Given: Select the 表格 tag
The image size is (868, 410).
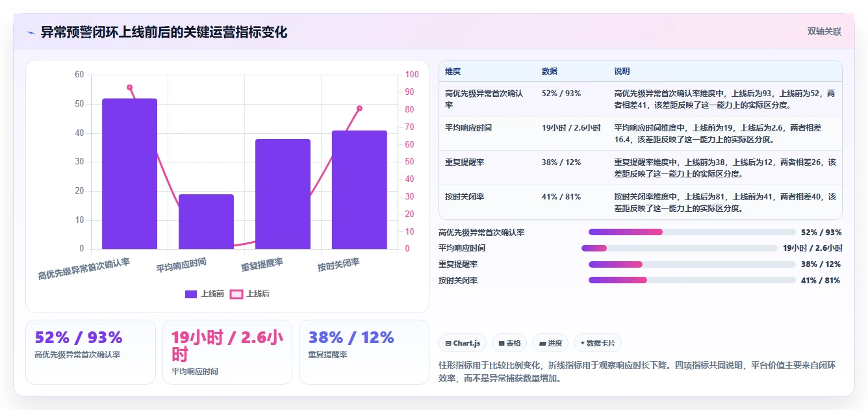Looking at the screenshot, I should coord(509,343).
